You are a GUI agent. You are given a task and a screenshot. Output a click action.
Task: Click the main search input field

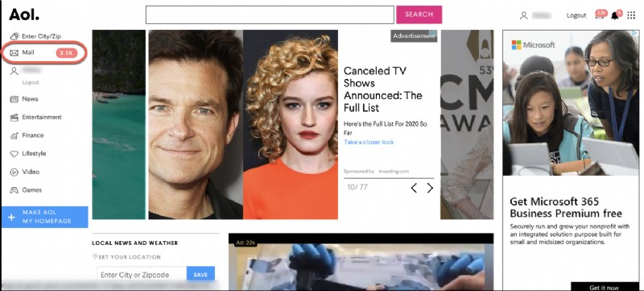[x=270, y=15]
